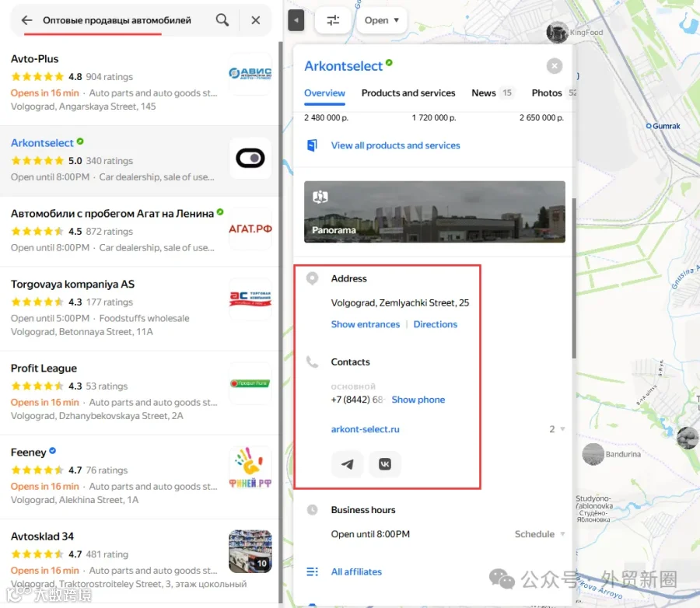
Task: Open the Panorama street view thumbnail
Action: coord(434,211)
